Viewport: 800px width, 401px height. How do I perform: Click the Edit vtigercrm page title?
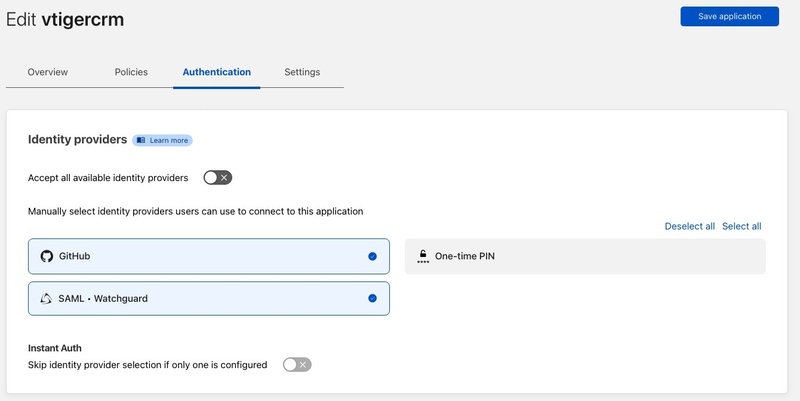point(65,19)
